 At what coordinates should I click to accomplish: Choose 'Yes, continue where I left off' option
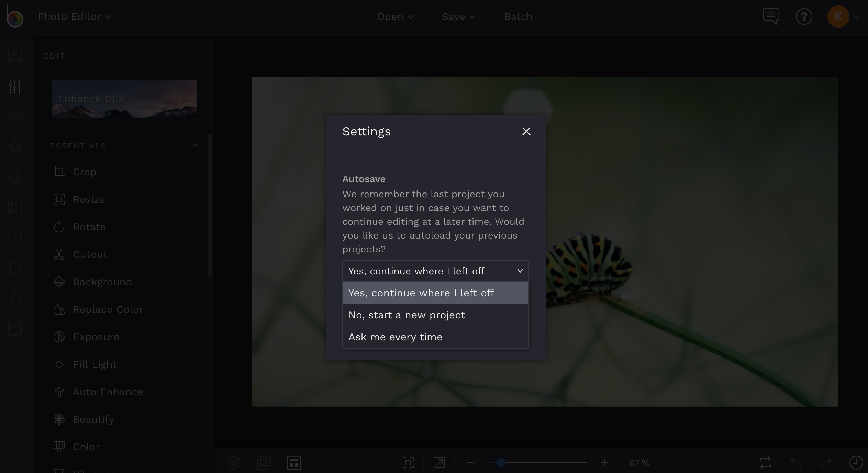click(x=435, y=293)
